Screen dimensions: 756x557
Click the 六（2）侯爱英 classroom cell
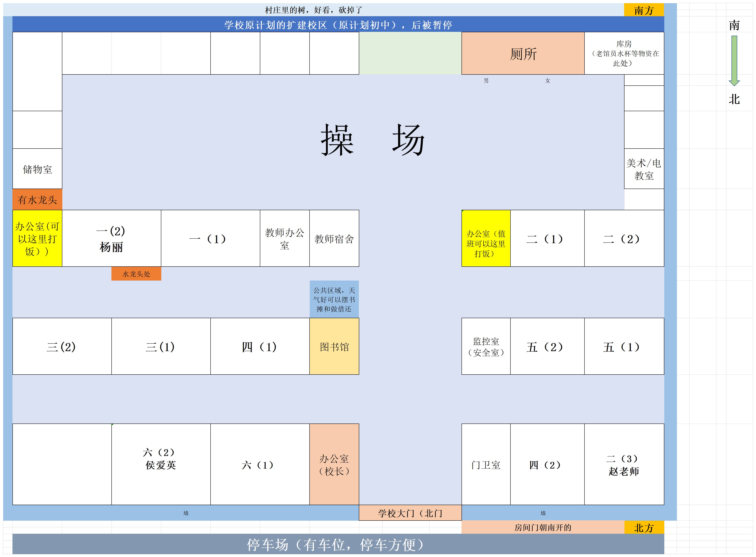pos(161,464)
